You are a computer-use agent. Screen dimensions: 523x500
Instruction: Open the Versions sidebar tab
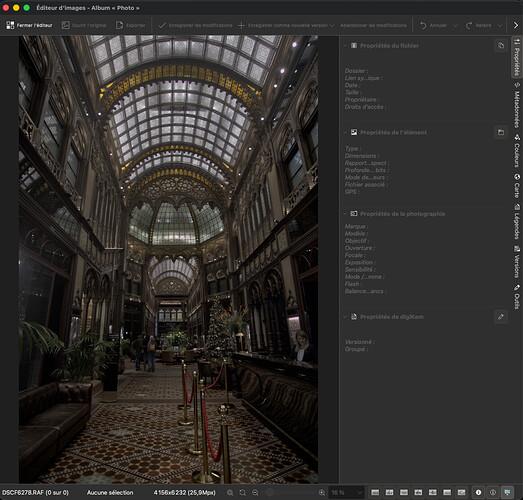coord(517,262)
